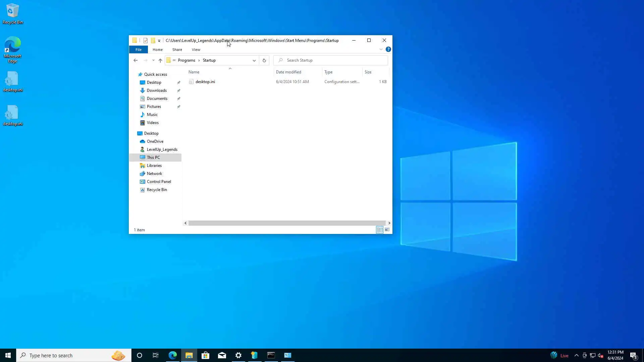Click the Up one level arrow
This screenshot has width=644, height=362.
(160, 60)
